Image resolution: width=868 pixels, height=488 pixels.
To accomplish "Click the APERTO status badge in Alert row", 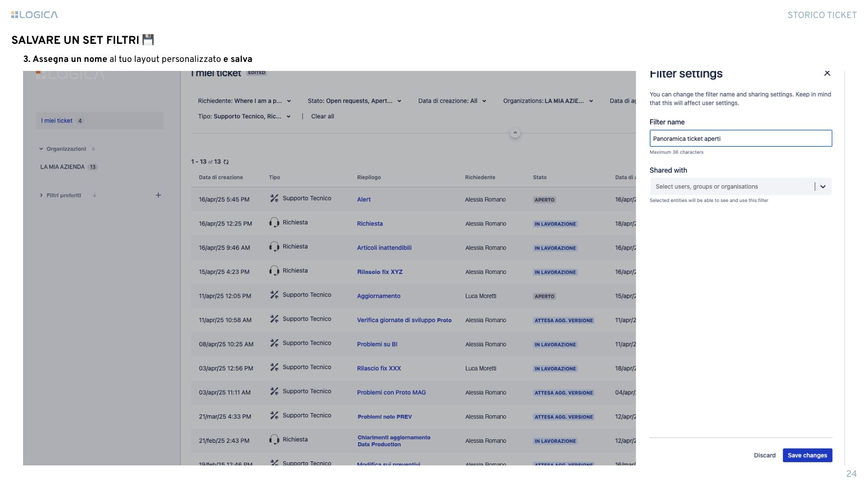I will point(544,200).
